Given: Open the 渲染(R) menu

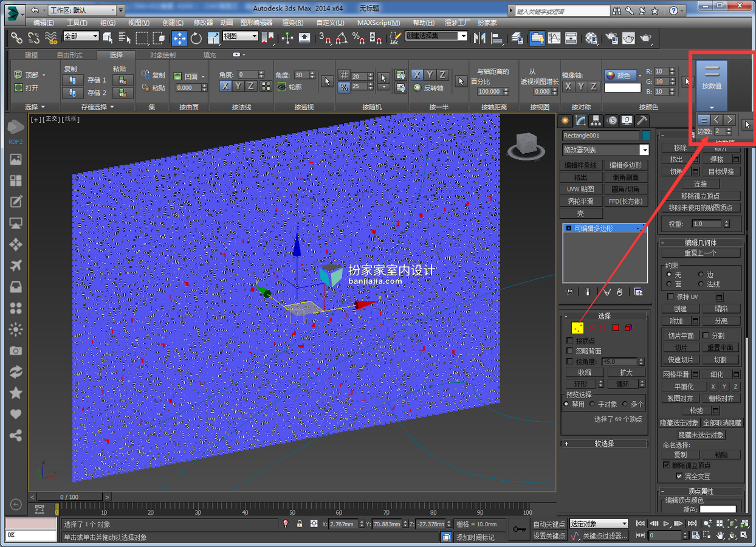Looking at the screenshot, I should (292, 22).
